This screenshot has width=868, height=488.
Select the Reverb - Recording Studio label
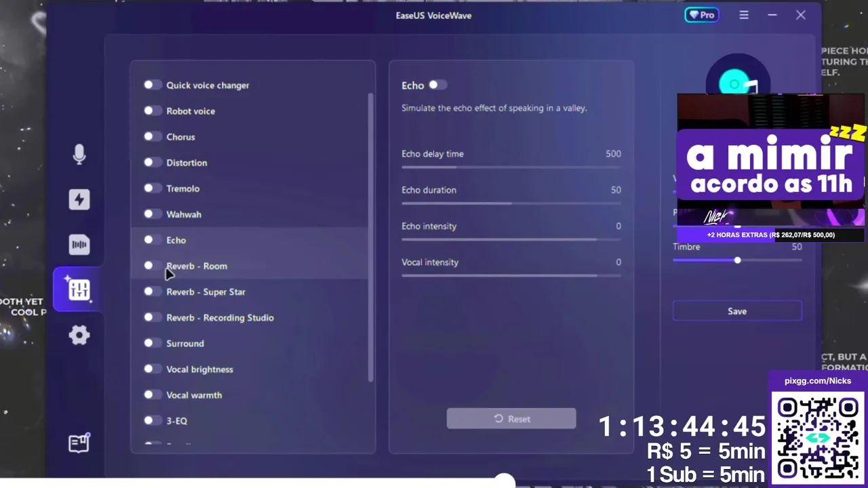(220, 318)
